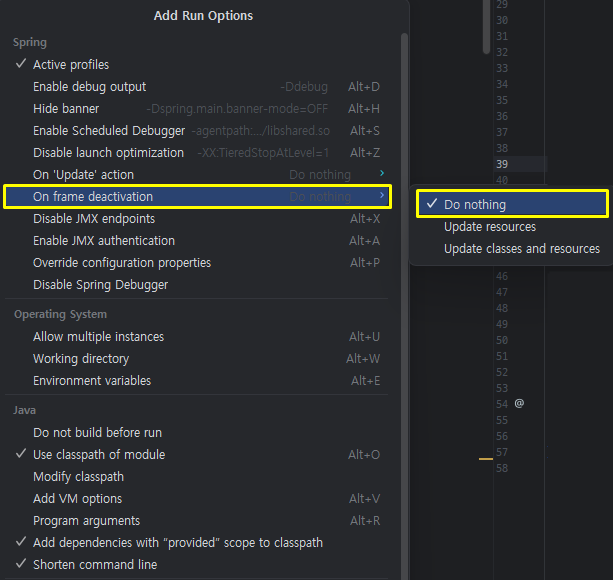
Task: Choose Update classes and resources
Action: 512,249
